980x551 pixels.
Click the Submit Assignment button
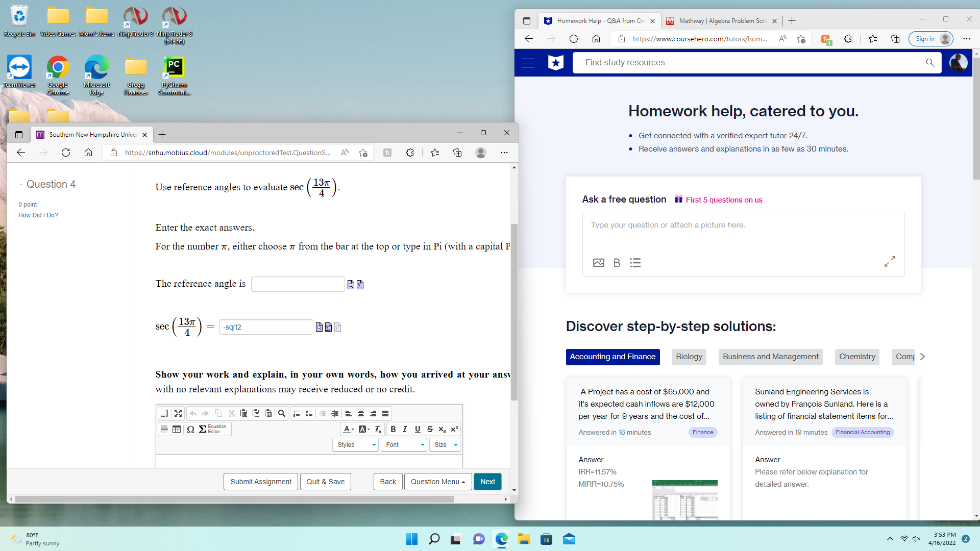click(x=260, y=481)
